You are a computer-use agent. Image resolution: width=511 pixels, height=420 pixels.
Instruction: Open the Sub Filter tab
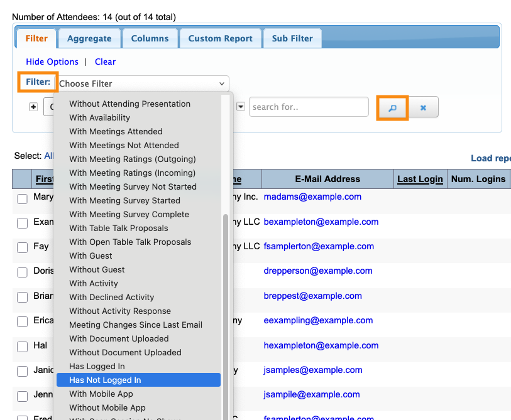point(292,38)
